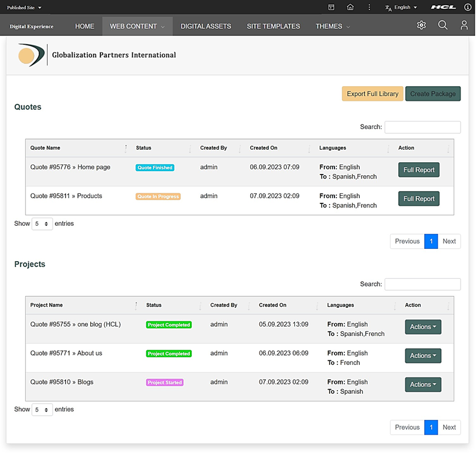Expand Actions for Quote #95771 About us
The width and height of the screenshot is (476, 454).
(x=422, y=356)
